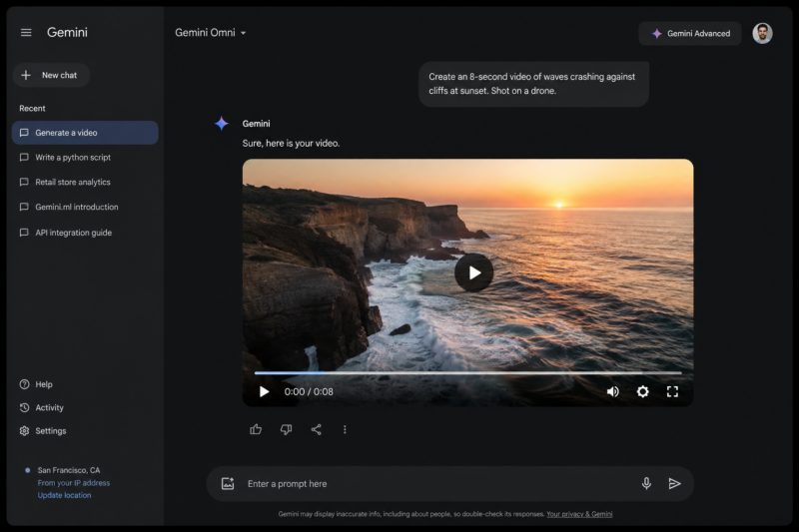
Task: Click the Update location link
Action: click(x=64, y=495)
